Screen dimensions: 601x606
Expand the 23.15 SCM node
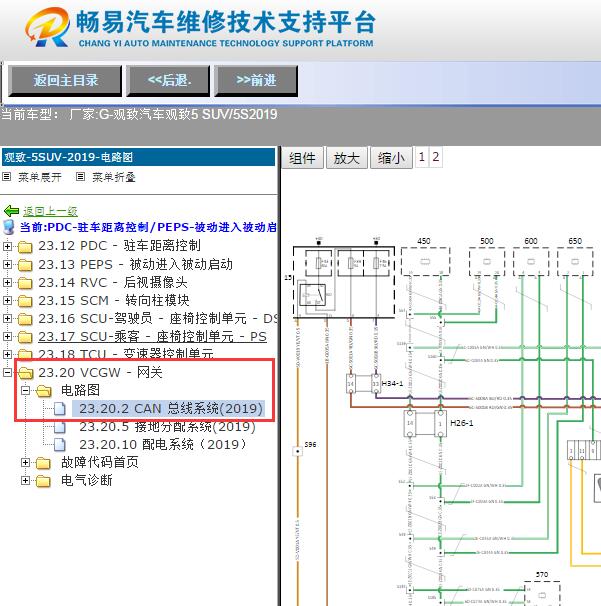[x=7, y=300]
